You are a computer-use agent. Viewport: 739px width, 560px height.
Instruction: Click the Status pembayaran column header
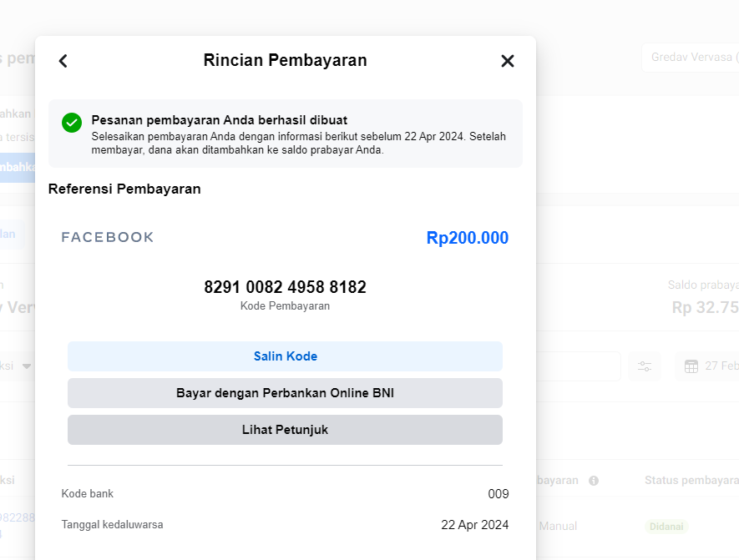(x=691, y=481)
